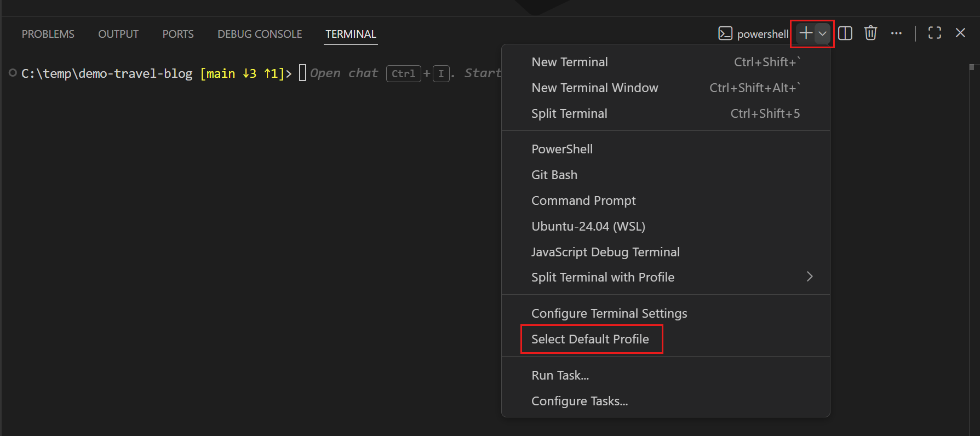Open the launch profile dropdown chevron
980x436 pixels.
click(x=823, y=33)
